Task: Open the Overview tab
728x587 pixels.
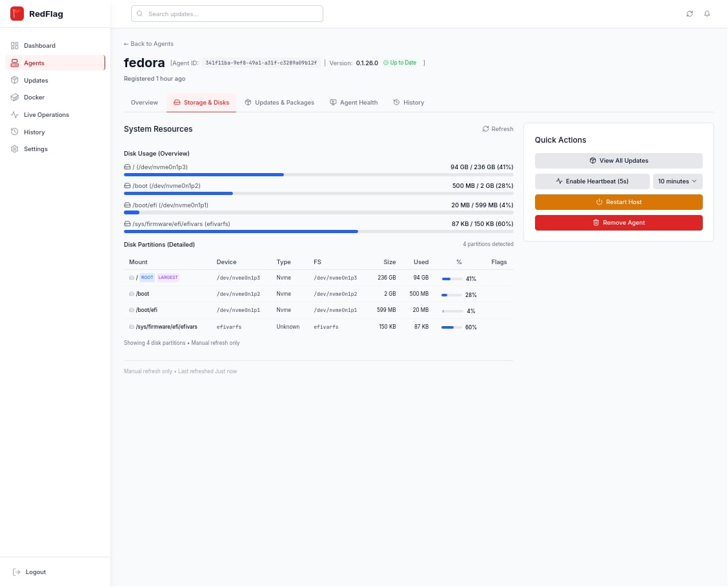Action: [x=144, y=103]
